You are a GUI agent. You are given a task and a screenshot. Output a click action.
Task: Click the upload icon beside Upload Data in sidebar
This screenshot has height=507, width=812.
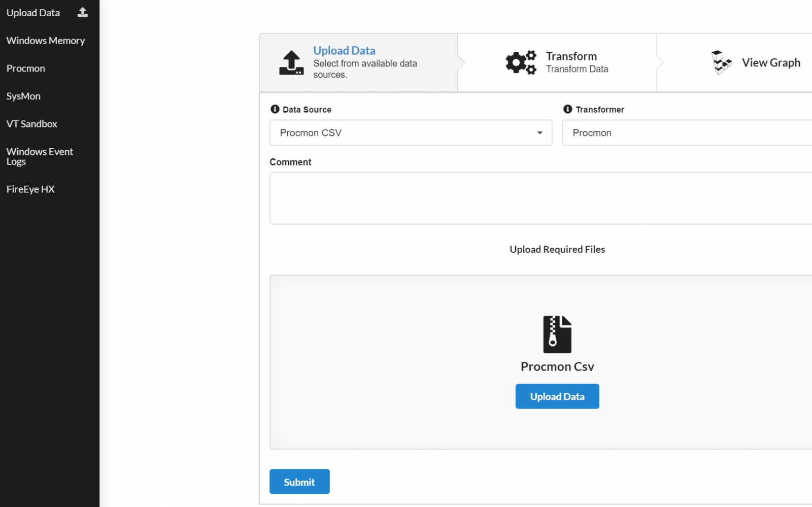(83, 13)
